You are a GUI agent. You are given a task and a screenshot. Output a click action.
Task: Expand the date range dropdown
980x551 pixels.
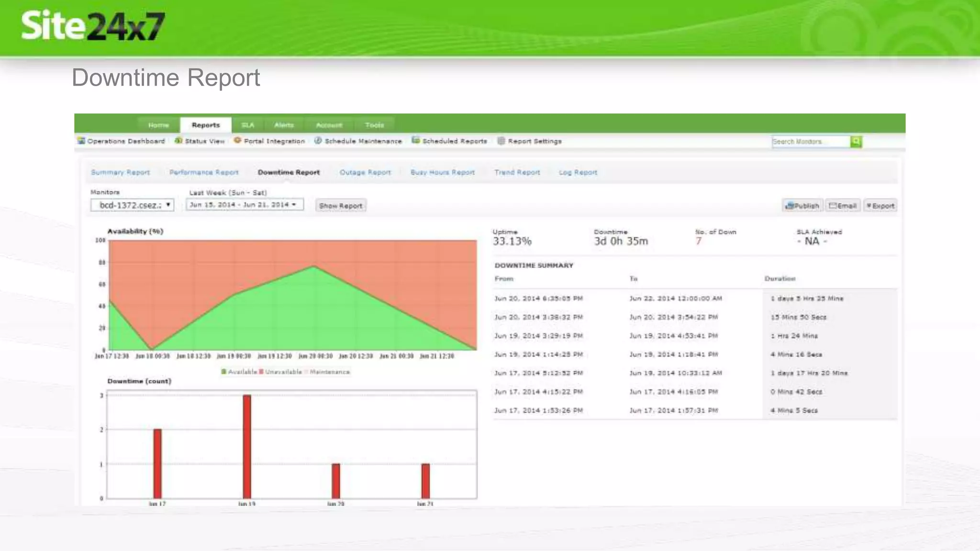tap(245, 205)
